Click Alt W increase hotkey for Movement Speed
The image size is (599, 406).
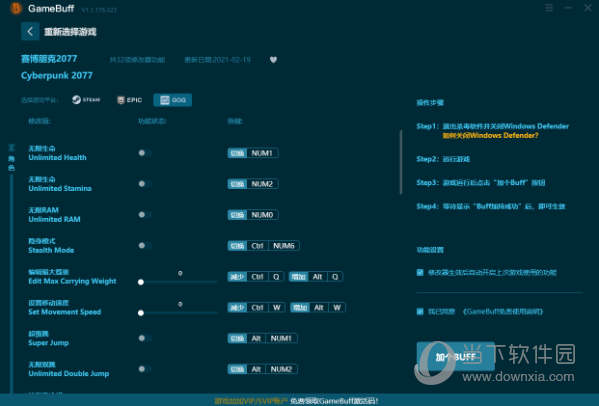pyautogui.click(x=318, y=307)
